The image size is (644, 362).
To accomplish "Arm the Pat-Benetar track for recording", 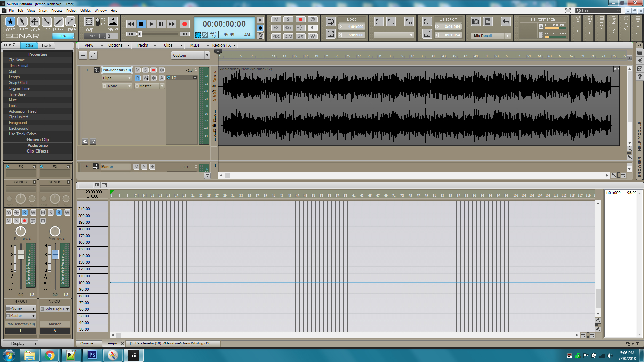I will 153,70.
